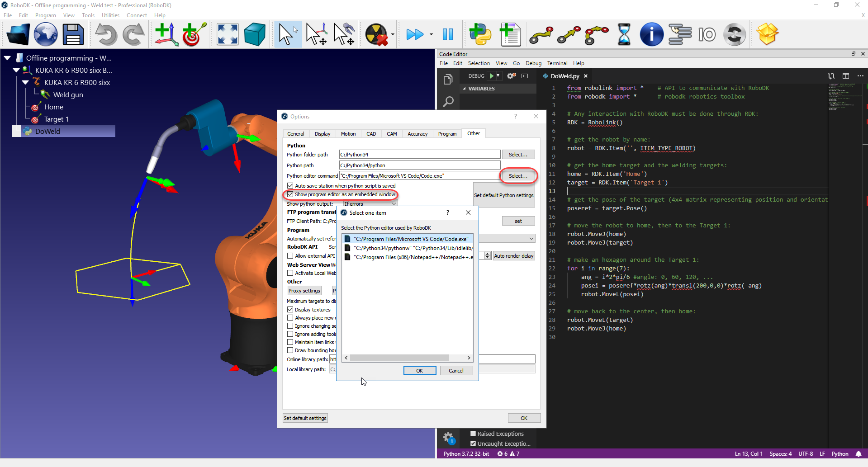This screenshot has height=467, width=868.
Task: Start debugging green play button
Action: (492, 76)
